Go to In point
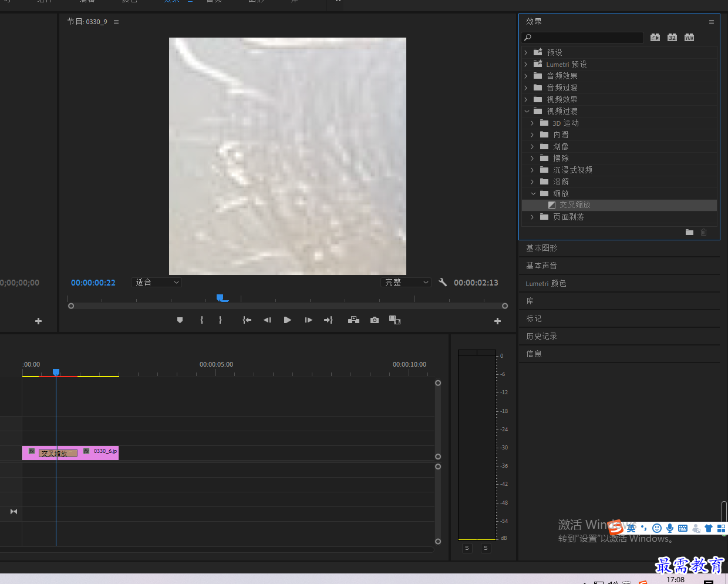The image size is (728, 584). click(247, 320)
